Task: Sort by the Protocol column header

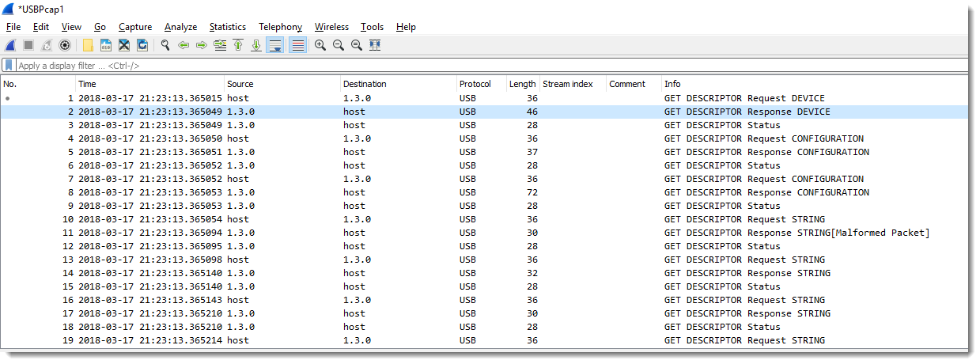Action: click(482, 84)
